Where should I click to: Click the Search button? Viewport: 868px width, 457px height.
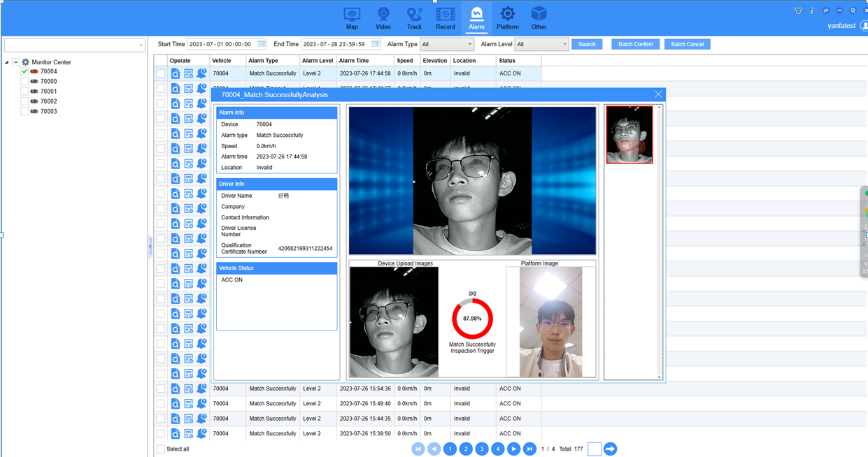click(587, 44)
